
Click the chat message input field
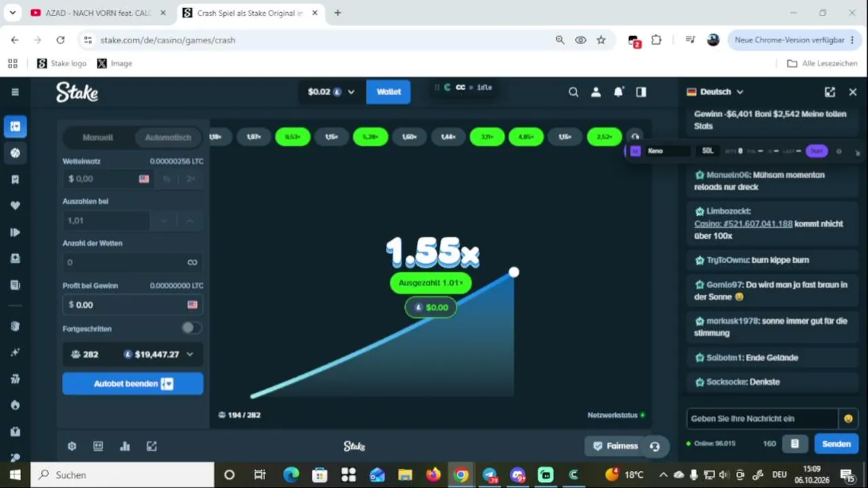click(762, 419)
